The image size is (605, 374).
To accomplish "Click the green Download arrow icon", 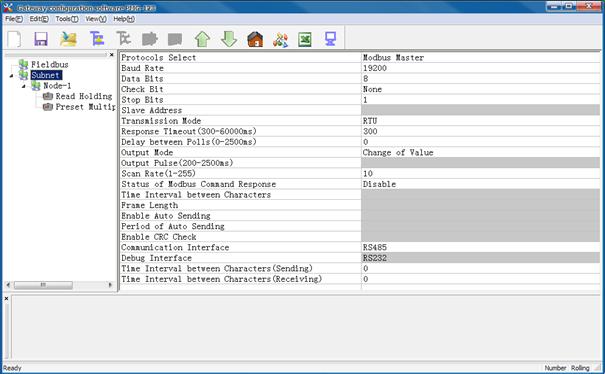I will [229, 39].
